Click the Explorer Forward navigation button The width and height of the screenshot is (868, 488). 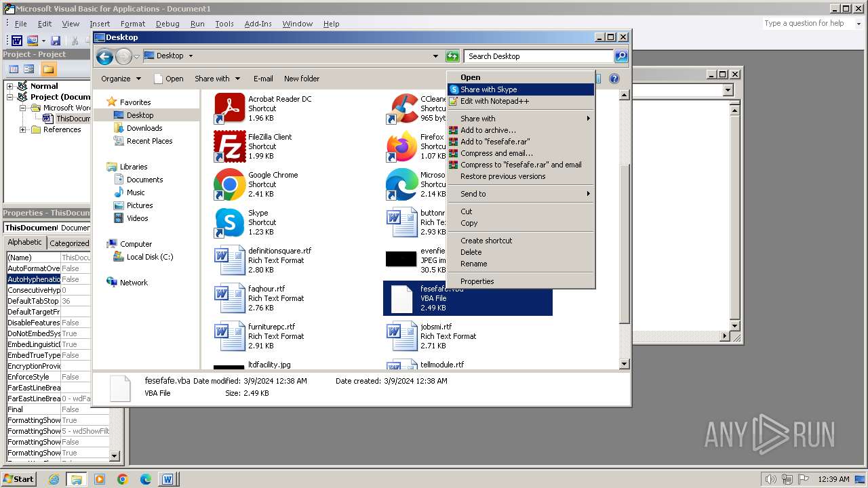[123, 57]
